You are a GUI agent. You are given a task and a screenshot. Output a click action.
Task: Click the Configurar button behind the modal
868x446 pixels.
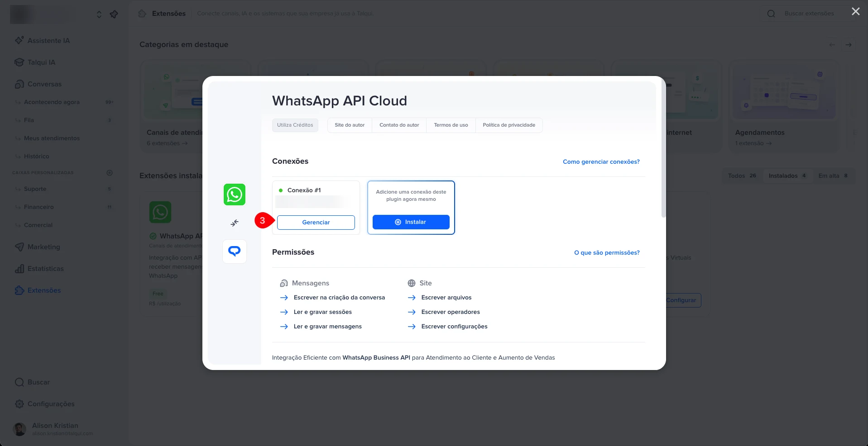pos(683,300)
